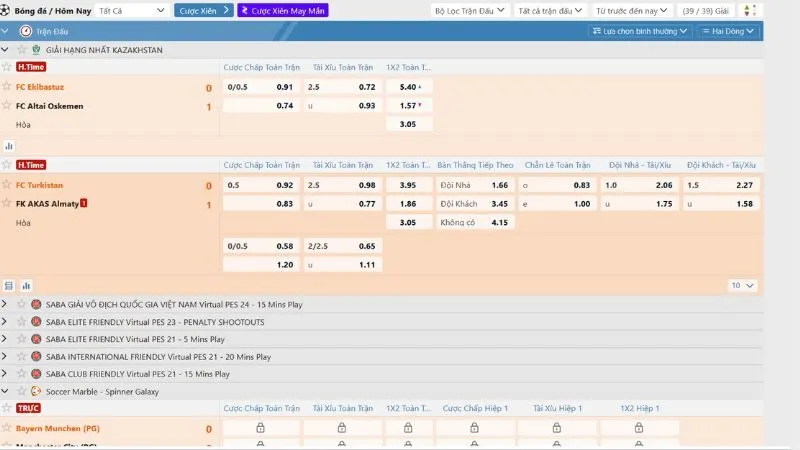Viewport: 800px width, 450px height.
Task: Click the soccer ball icon at top left
Action: pos(5,10)
